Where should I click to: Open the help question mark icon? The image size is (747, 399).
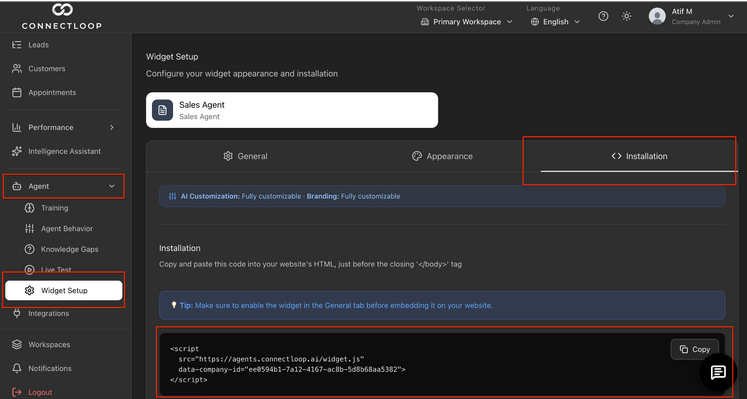(603, 16)
